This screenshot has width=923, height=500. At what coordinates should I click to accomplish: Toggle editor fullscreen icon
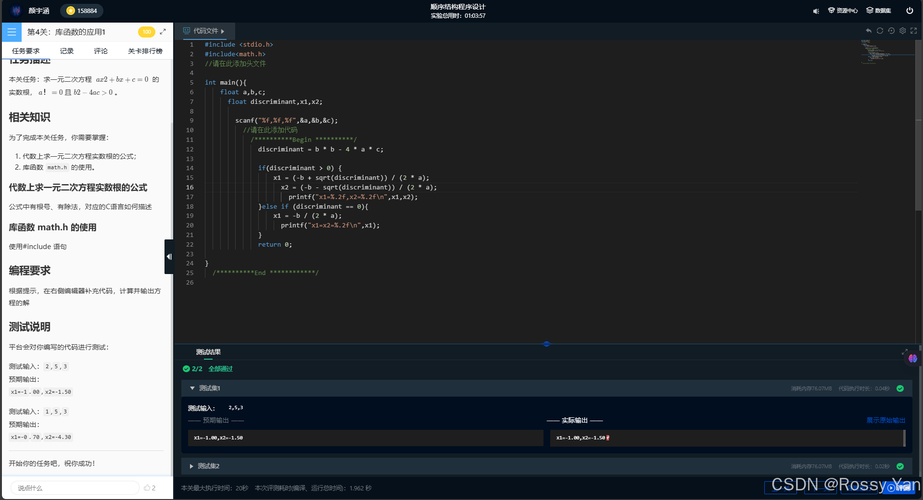[914, 31]
